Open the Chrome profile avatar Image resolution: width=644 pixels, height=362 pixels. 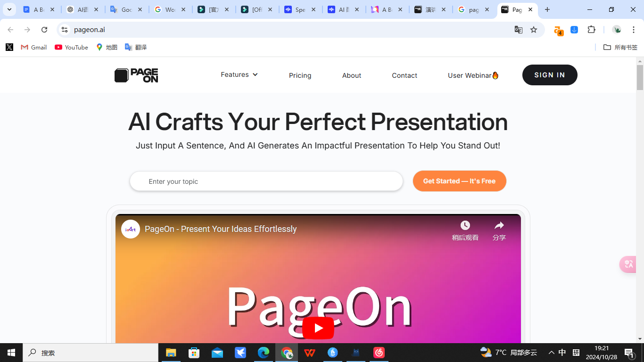(x=617, y=30)
